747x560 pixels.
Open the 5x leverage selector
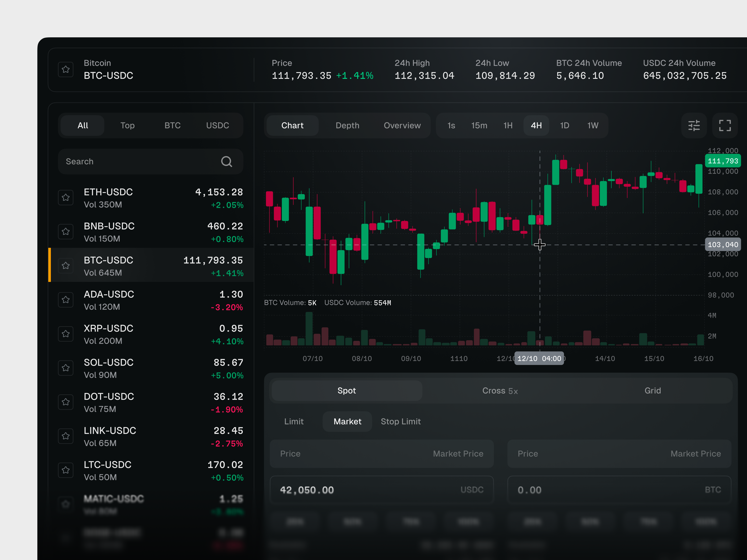click(x=514, y=391)
